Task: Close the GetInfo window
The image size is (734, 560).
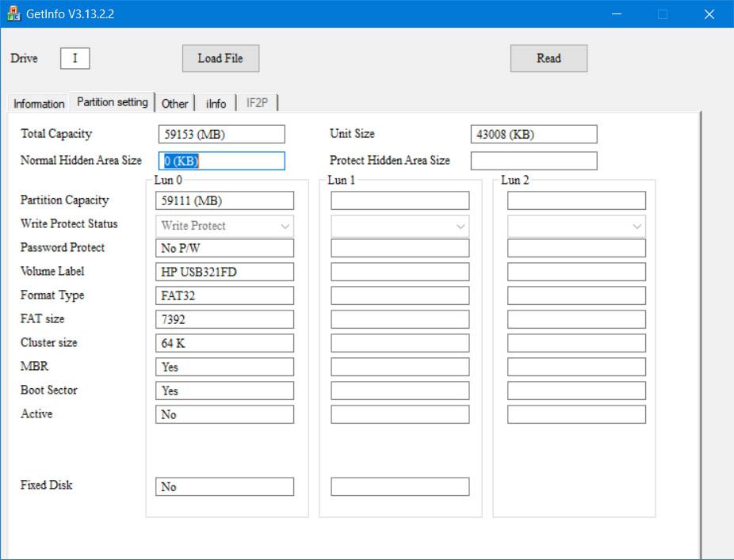Action: [x=709, y=14]
